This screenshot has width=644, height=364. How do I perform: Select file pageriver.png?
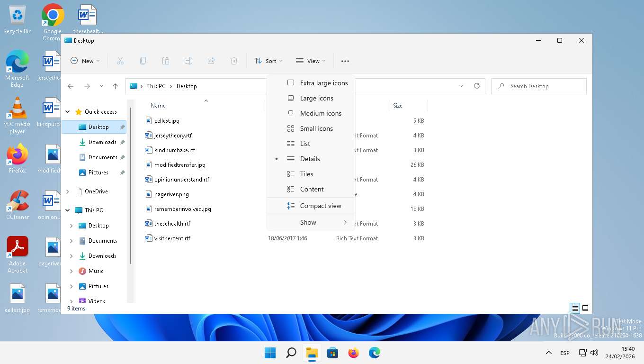click(171, 194)
